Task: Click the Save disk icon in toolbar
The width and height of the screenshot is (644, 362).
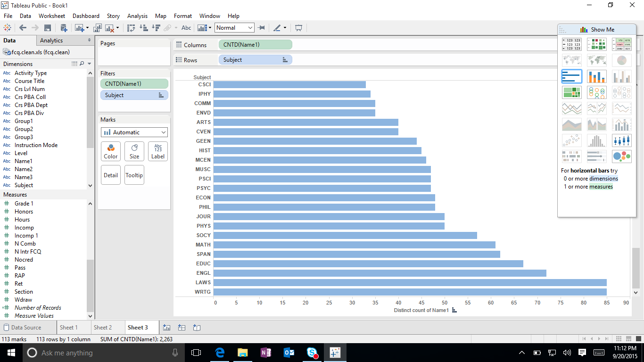Action: [x=48, y=28]
